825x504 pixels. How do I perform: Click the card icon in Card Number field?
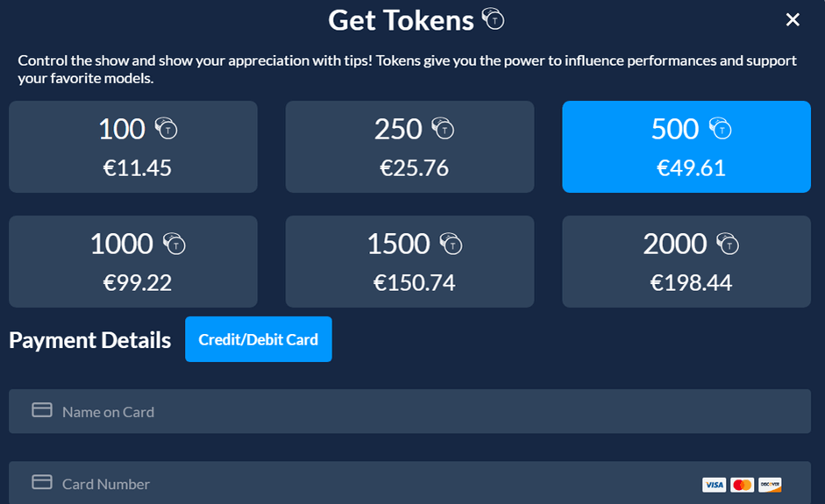42,482
